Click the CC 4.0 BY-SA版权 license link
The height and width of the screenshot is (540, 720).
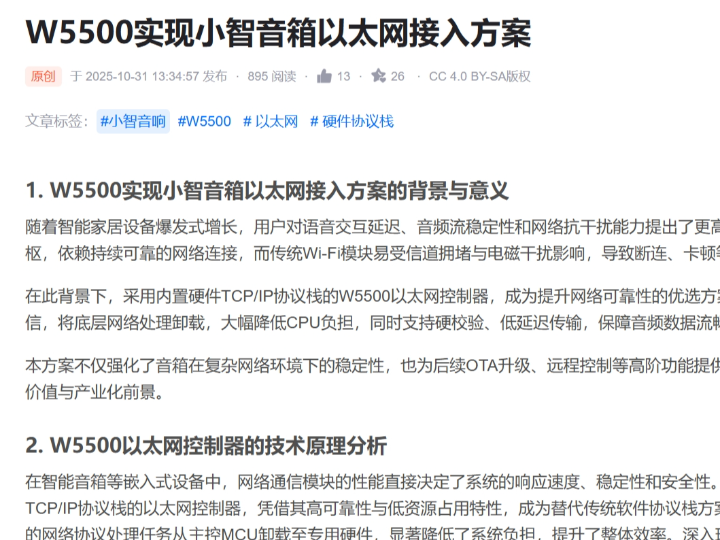[x=479, y=76]
